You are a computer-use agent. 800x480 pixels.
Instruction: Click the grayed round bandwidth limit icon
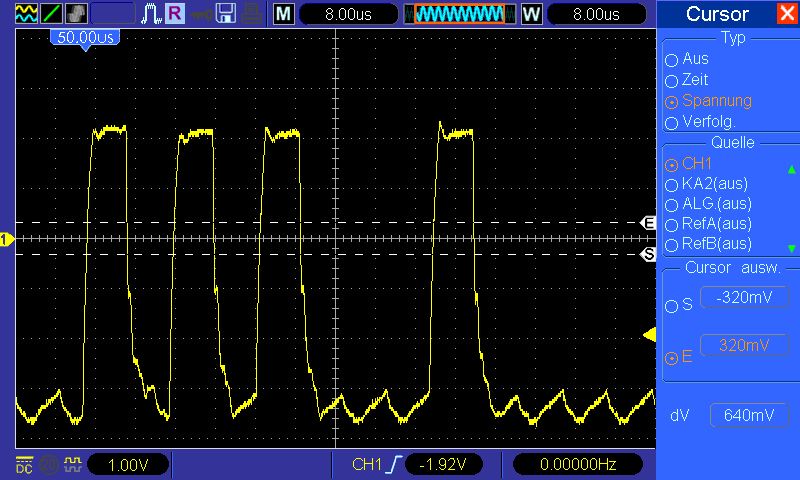click(49, 464)
